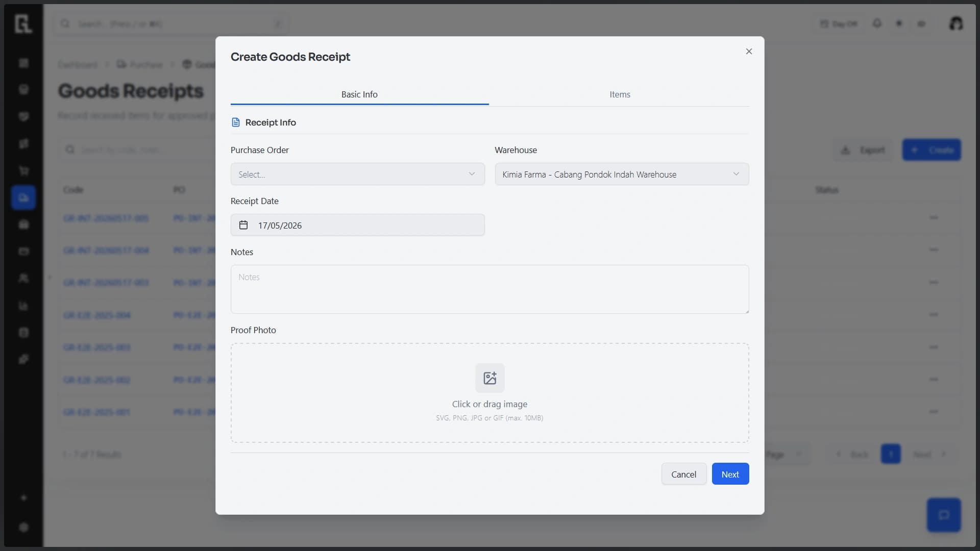Click the sparkle icon near sidebar bottom

pos(23,498)
